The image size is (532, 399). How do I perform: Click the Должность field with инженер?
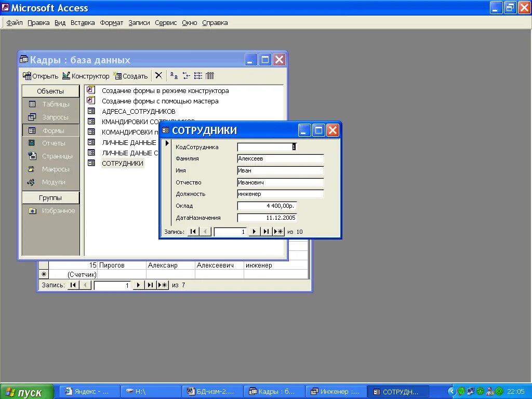(281, 194)
